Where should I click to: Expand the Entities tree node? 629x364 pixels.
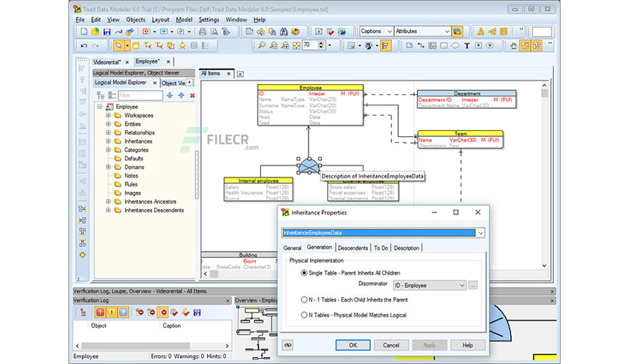108,124
